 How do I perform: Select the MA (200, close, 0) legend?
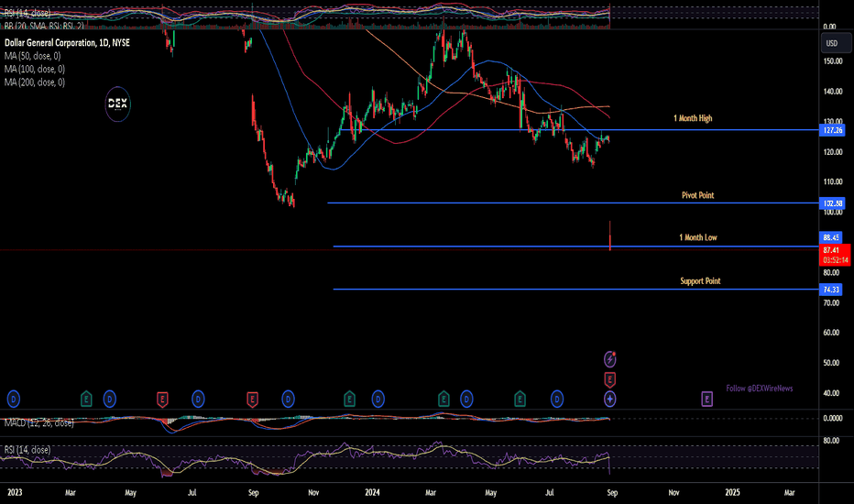(35, 82)
